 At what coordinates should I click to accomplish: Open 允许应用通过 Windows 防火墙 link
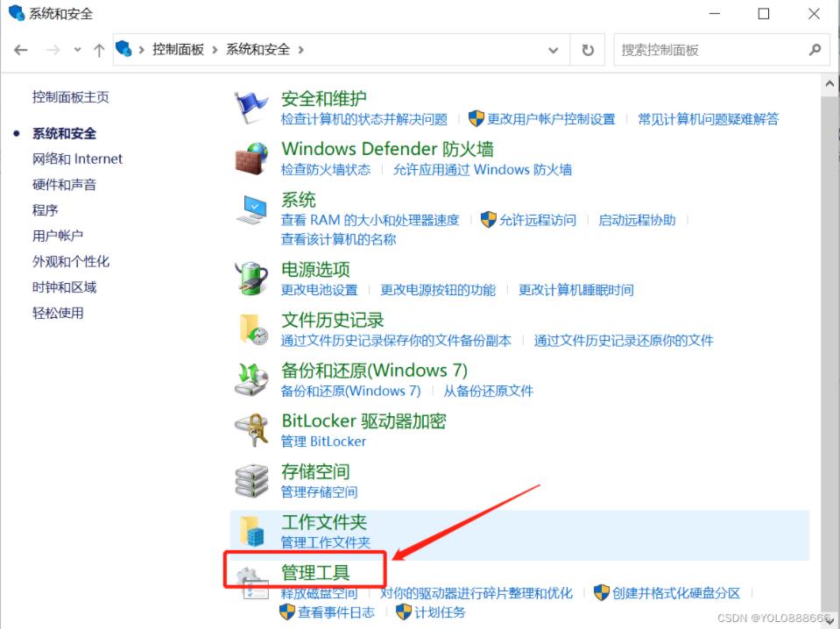(x=482, y=170)
